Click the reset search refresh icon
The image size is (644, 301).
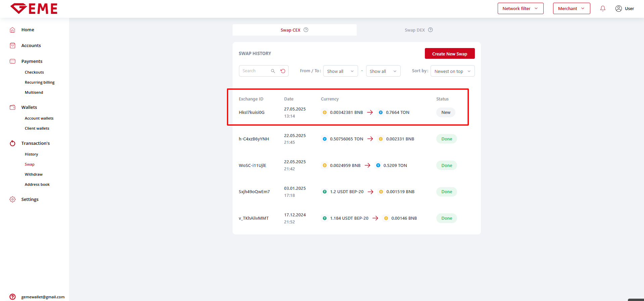pos(283,71)
